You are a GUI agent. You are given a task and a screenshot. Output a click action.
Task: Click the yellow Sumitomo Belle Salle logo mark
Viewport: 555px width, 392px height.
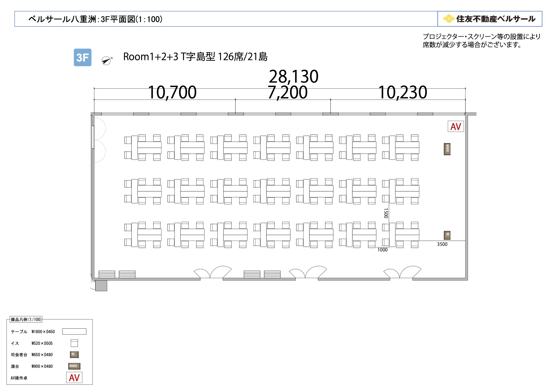click(449, 19)
